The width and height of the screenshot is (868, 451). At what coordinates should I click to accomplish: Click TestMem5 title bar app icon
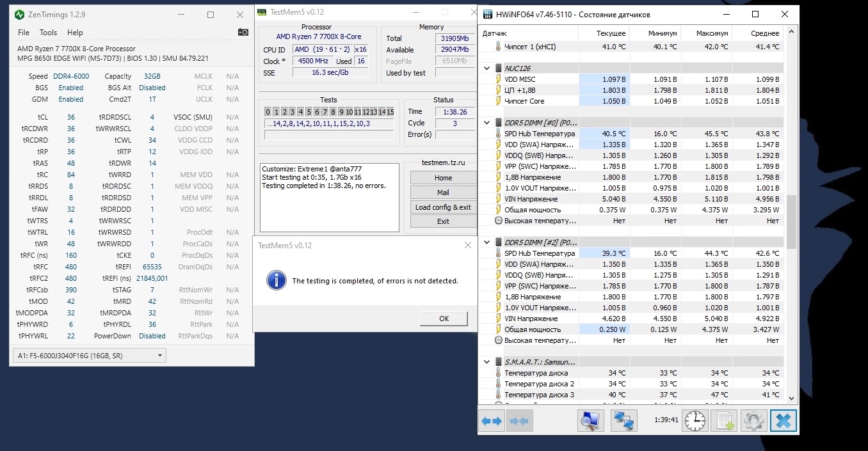click(x=262, y=12)
